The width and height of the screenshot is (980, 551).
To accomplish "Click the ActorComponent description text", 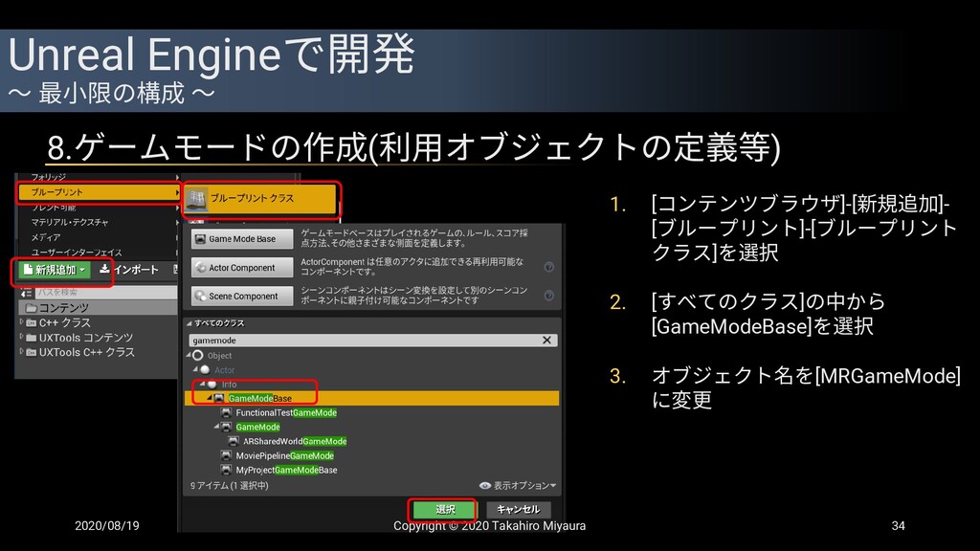I will [412, 267].
